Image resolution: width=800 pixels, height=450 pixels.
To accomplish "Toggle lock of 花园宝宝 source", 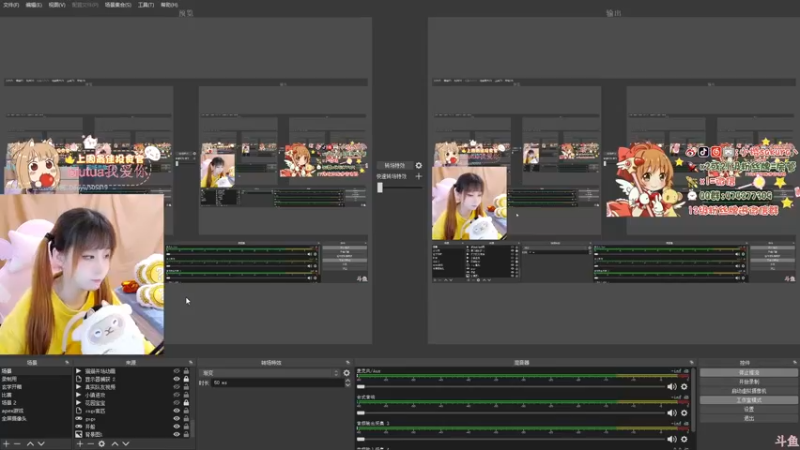I will coord(186,403).
